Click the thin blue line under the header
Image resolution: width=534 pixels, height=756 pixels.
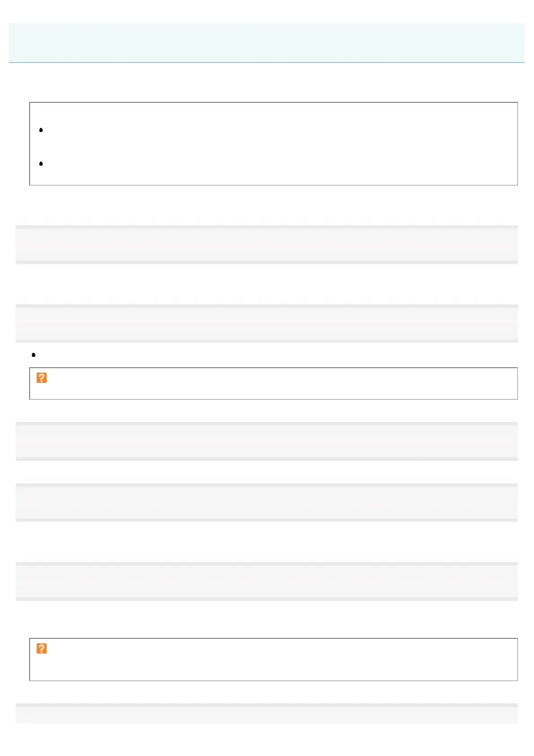point(267,62)
